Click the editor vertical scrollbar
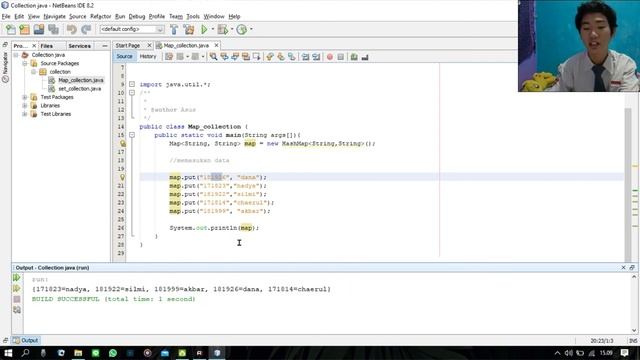640x360 pixels. [628, 184]
